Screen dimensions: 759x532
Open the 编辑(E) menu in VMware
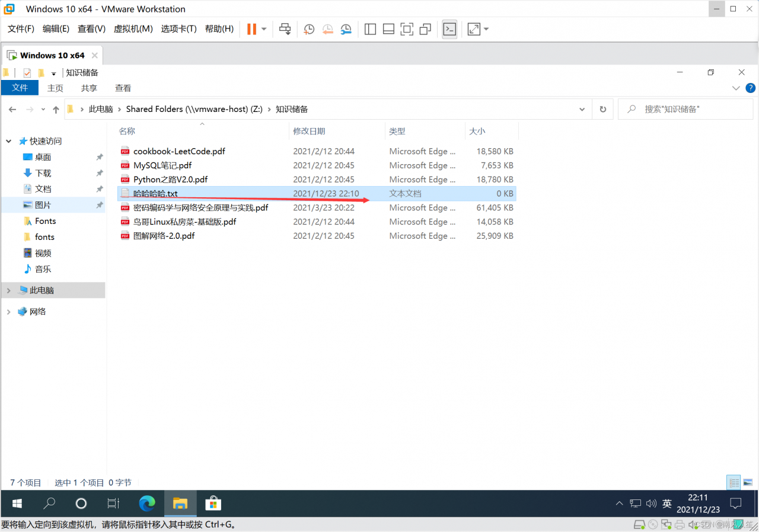point(56,29)
